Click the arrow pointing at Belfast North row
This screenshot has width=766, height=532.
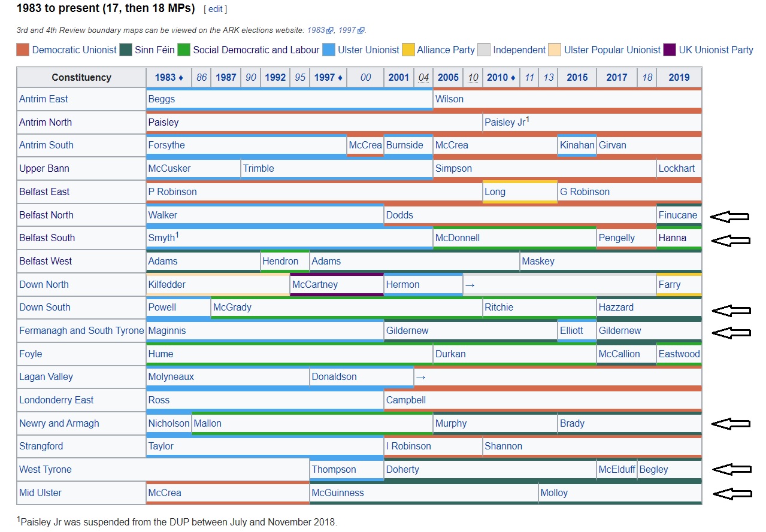click(729, 216)
